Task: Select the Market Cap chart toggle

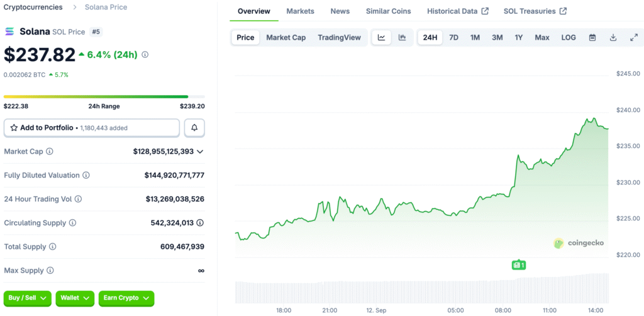Action: [x=286, y=38]
